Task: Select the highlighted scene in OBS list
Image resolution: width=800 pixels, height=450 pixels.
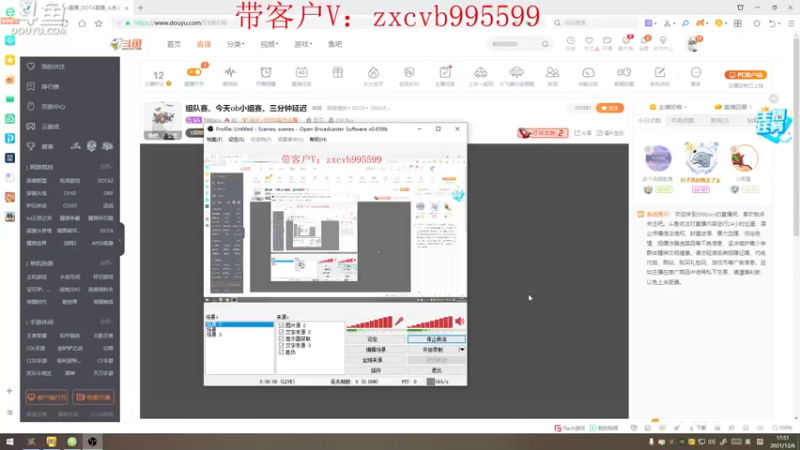Action: click(239, 324)
